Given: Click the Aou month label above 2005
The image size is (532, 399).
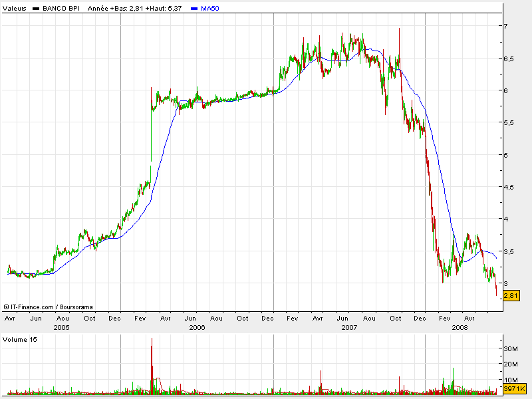Looking at the screenshot, I should [63, 319].
